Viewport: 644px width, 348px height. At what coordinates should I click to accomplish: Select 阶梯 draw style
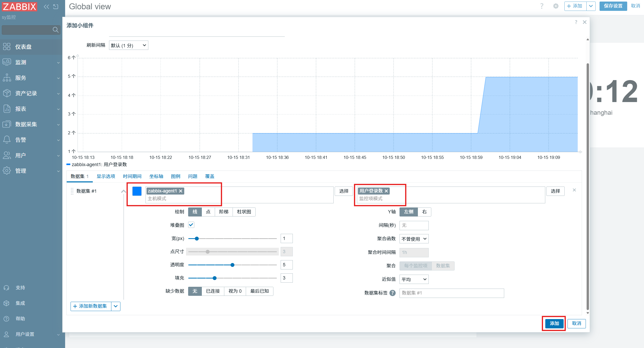[224, 212]
